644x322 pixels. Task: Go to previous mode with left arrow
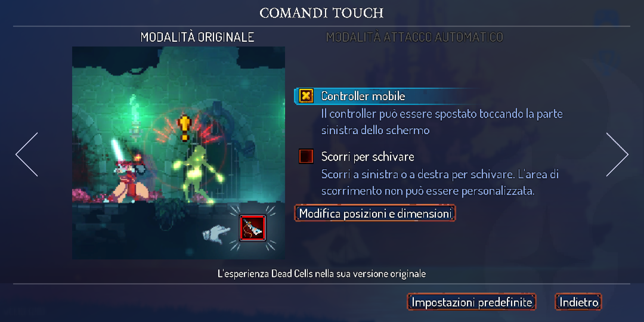click(x=27, y=154)
